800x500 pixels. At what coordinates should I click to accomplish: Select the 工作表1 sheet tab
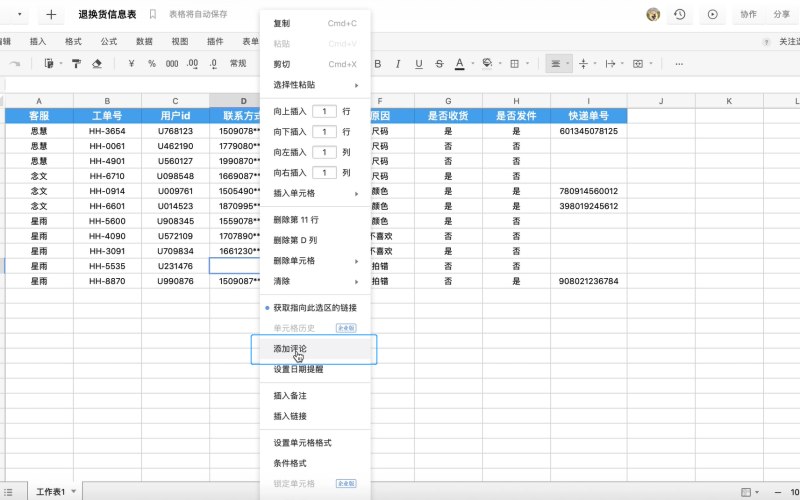point(51,492)
